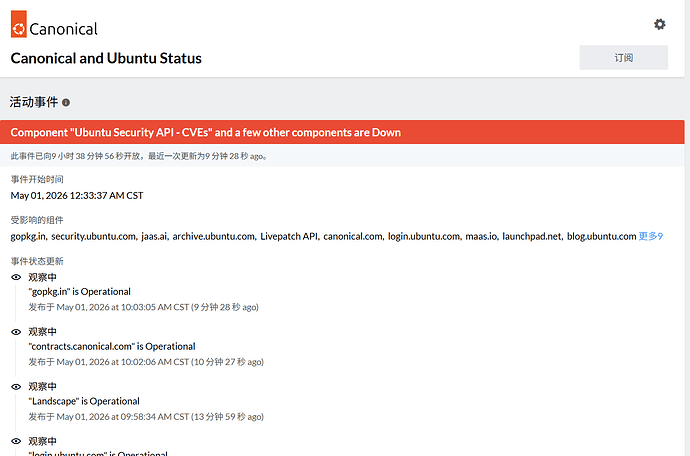Click blog.ubuntu.com in affected components

(x=602, y=237)
